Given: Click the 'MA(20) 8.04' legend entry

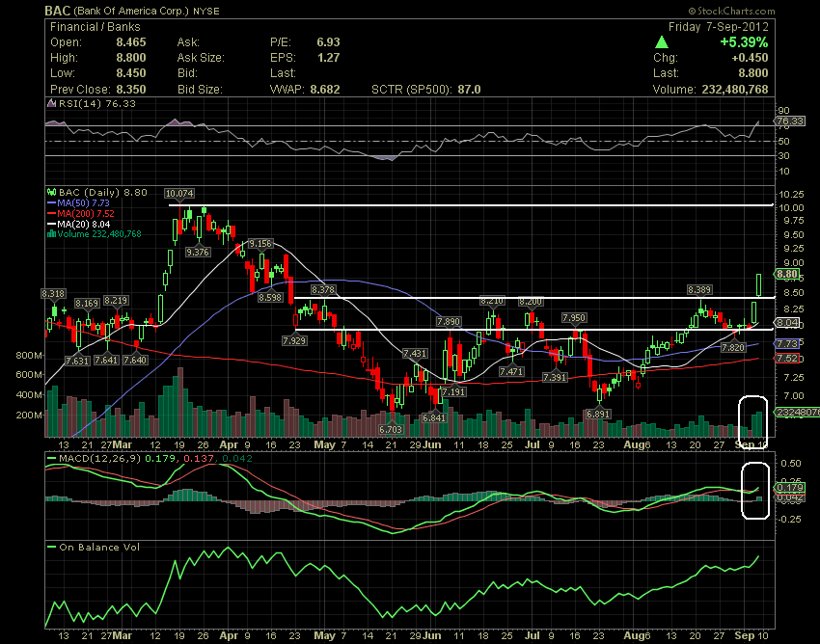Looking at the screenshot, I should pyautogui.click(x=84, y=225).
